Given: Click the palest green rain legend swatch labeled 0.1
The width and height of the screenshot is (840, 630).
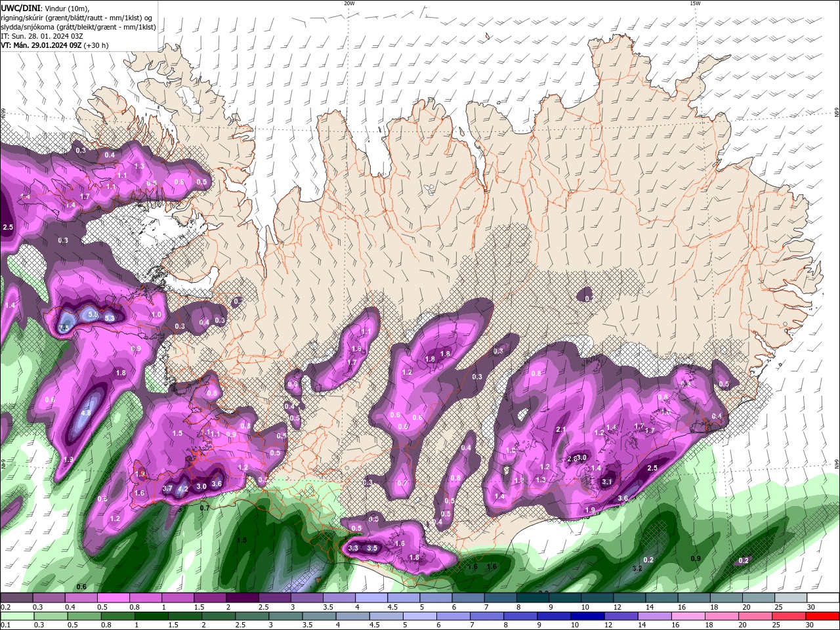Looking at the screenshot, I should pyautogui.click(x=17, y=616).
